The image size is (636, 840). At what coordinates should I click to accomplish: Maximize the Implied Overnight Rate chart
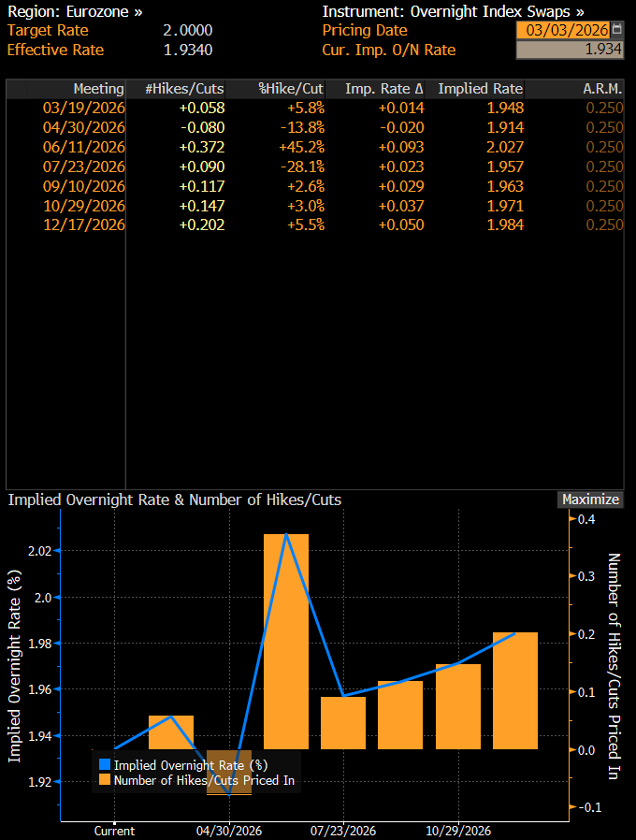[x=590, y=500]
